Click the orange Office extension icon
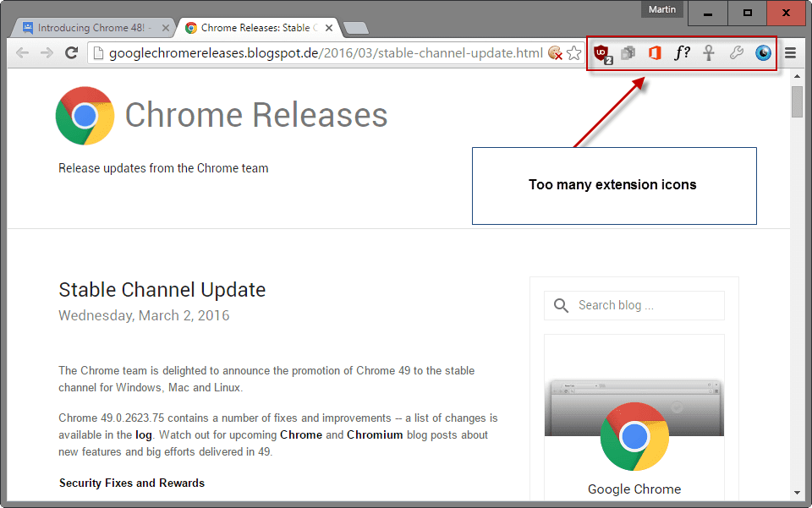 [x=655, y=52]
